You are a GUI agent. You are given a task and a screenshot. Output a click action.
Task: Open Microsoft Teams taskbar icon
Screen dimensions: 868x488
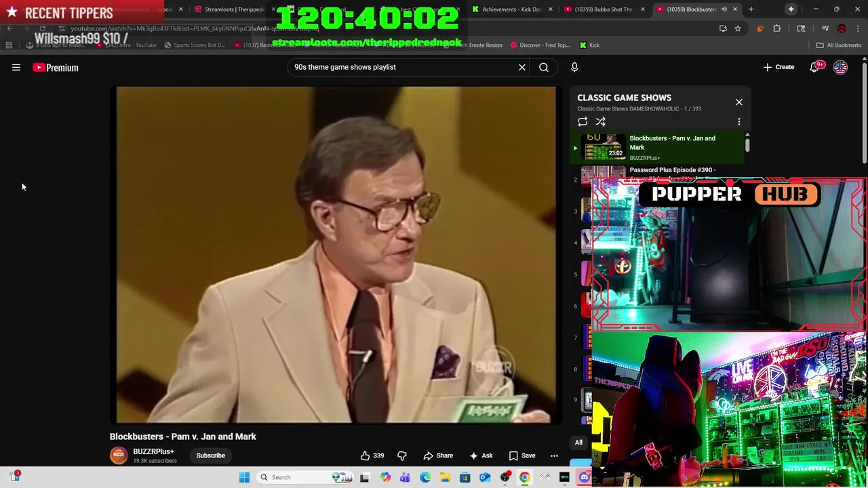click(x=405, y=477)
